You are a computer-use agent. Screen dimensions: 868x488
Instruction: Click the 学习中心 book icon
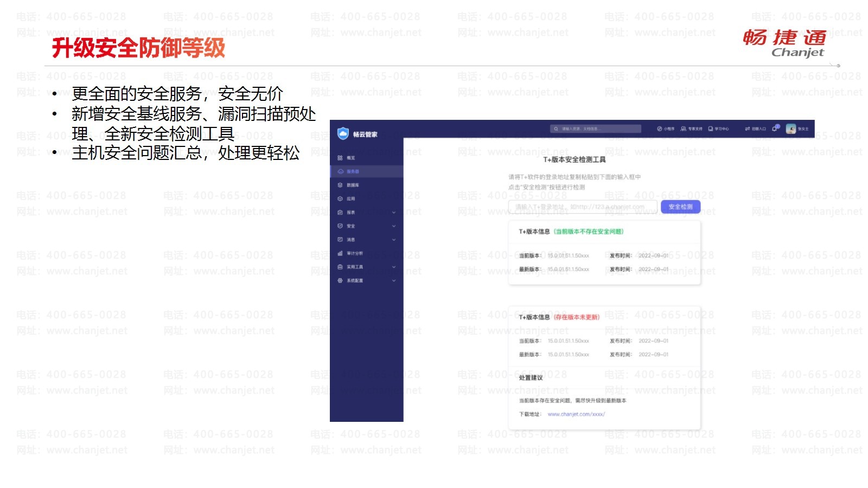pyautogui.click(x=711, y=129)
